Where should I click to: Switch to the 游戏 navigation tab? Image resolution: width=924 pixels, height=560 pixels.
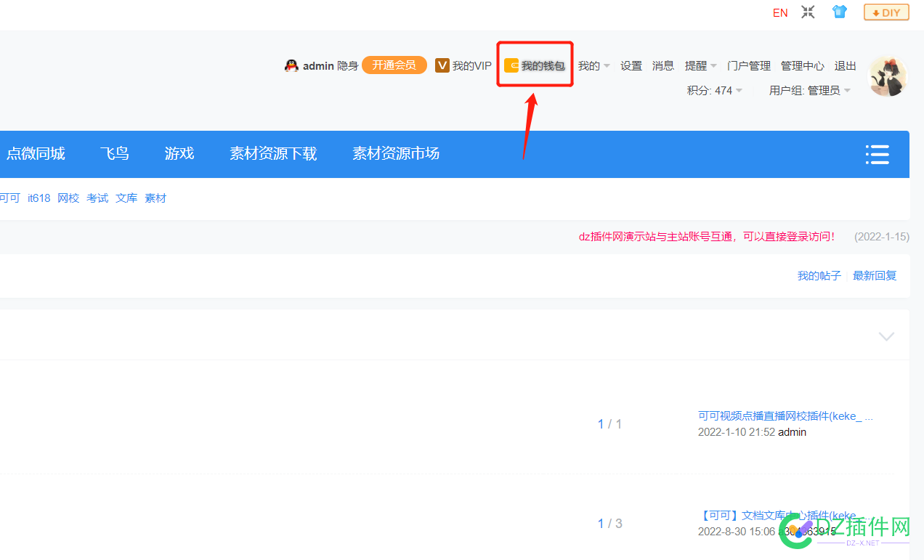[x=179, y=153]
